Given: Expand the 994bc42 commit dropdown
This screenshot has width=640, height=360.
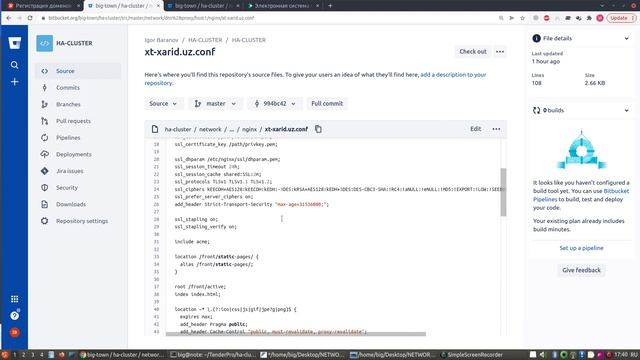Looking at the screenshot, I should [275, 104].
